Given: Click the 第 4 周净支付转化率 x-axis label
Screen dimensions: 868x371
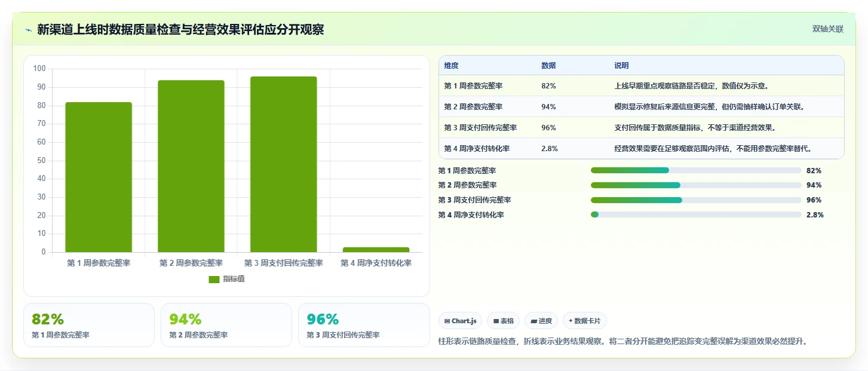Looking at the screenshot, I should [x=376, y=263].
